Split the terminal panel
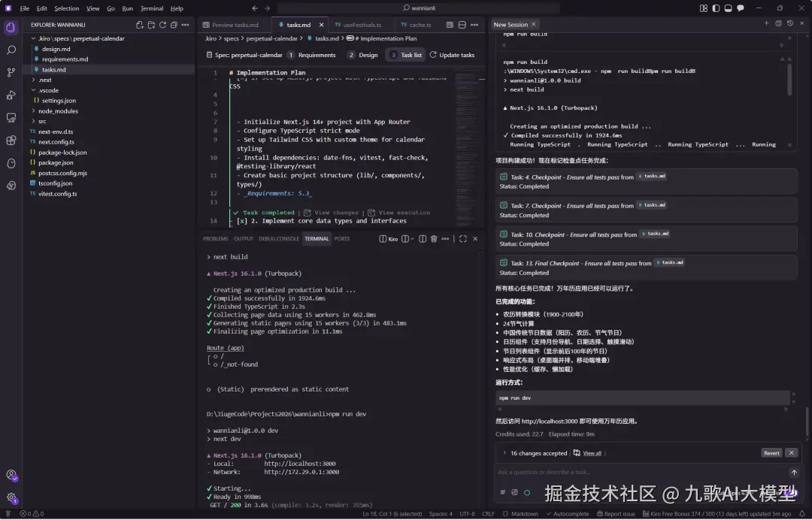 coord(423,239)
